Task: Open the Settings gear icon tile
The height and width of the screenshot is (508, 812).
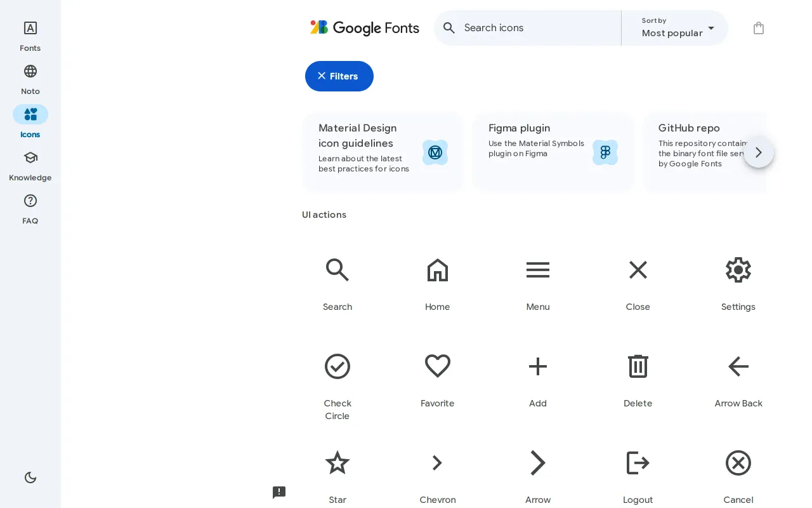Action: tap(738, 270)
